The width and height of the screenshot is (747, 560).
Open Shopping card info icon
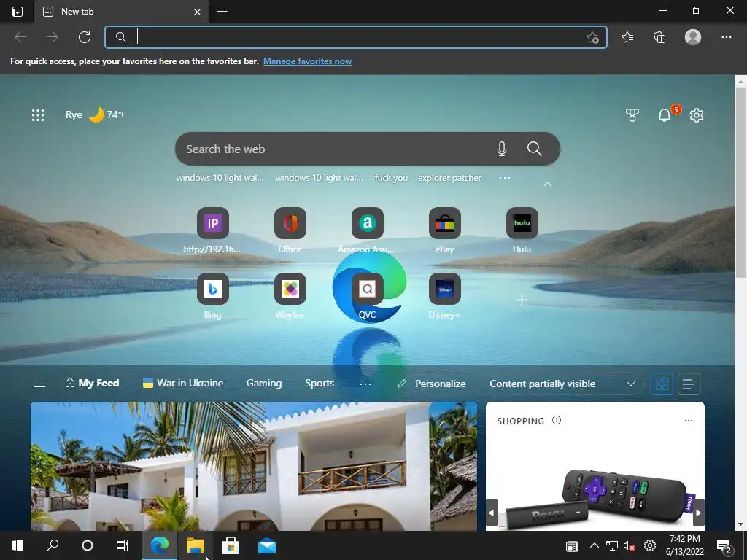click(557, 421)
